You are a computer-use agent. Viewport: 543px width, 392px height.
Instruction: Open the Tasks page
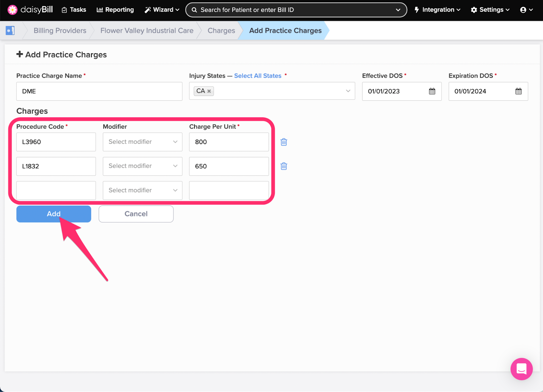(x=74, y=10)
